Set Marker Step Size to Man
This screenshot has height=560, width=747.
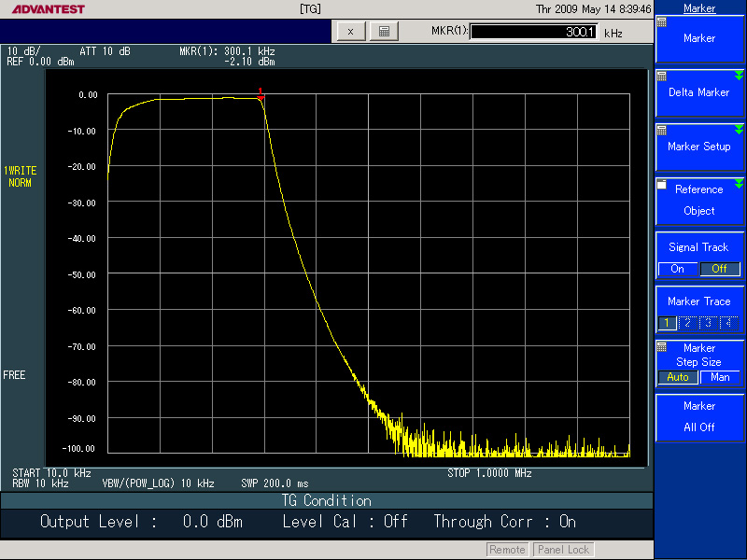coord(720,377)
